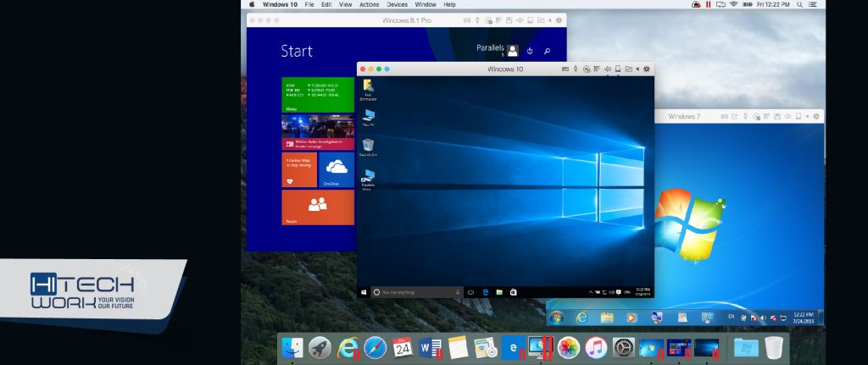Open Safari compass icon in Dock
The image size is (868, 365).
[x=375, y=347]
